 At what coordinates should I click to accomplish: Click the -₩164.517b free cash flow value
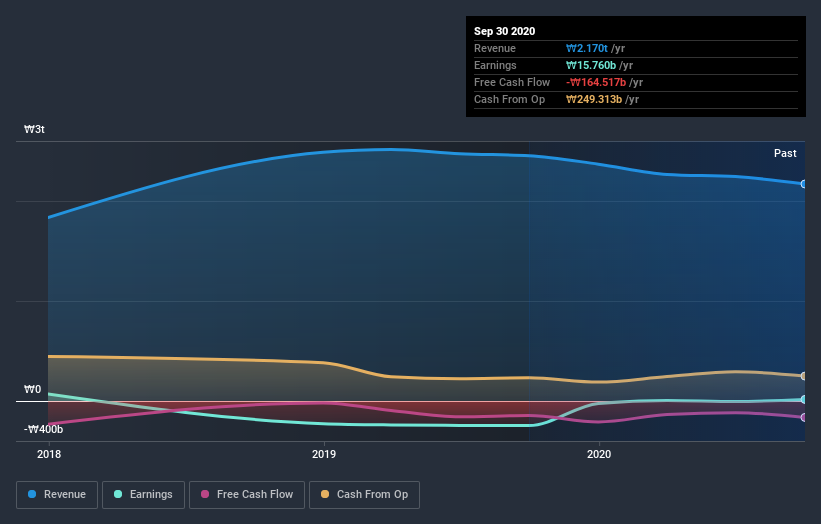coord(596,83)
